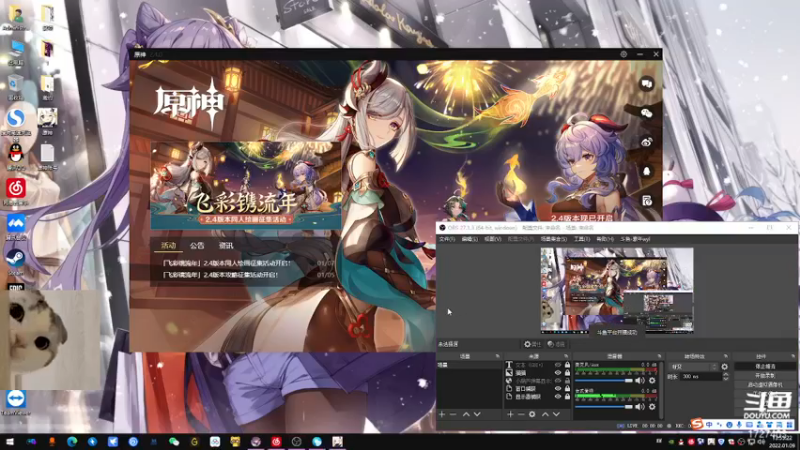Toggle lock on 显示器捕获 source

pyautogui.click(x=567, y=396)
